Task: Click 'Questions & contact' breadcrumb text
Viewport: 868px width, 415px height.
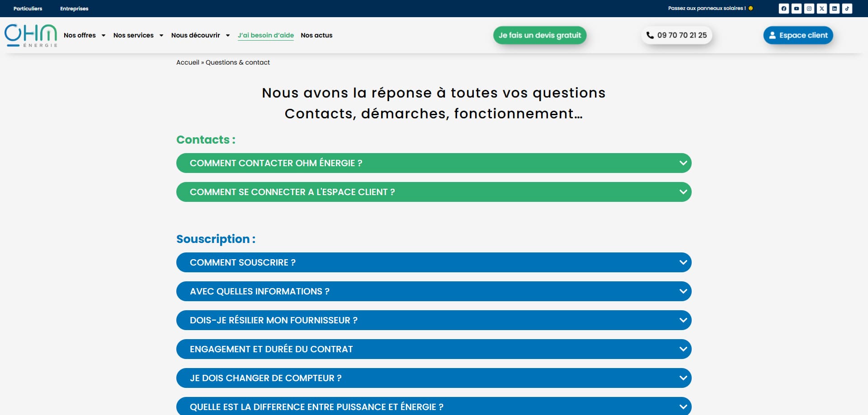Action: pyautogui.click(x=238, y=62)
